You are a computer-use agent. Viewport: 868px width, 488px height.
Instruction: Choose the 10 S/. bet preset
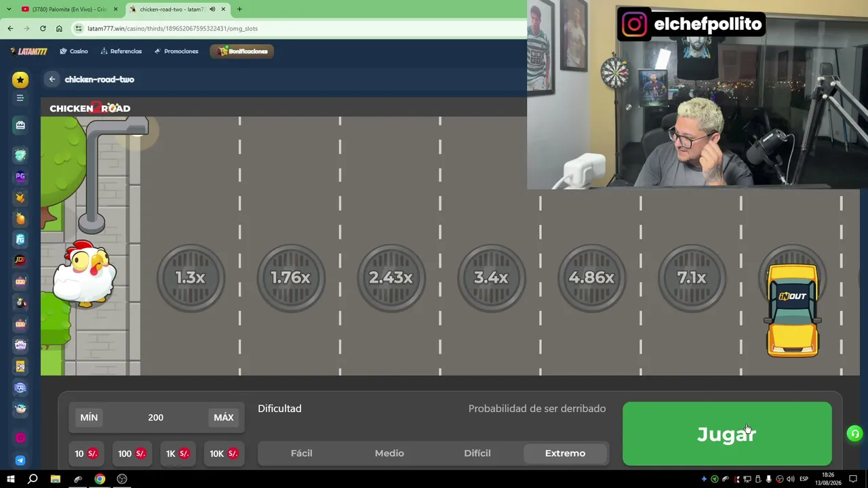(86, 453)
